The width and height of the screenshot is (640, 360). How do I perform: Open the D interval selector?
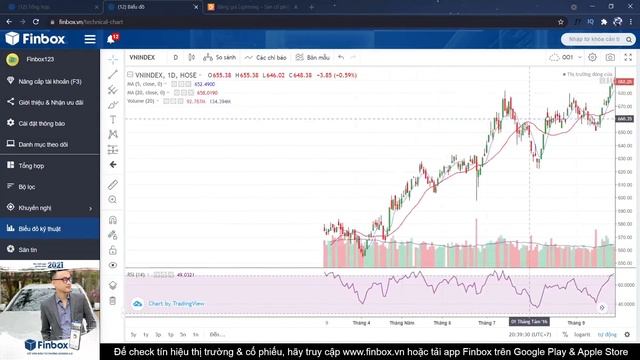pos(176,58)
